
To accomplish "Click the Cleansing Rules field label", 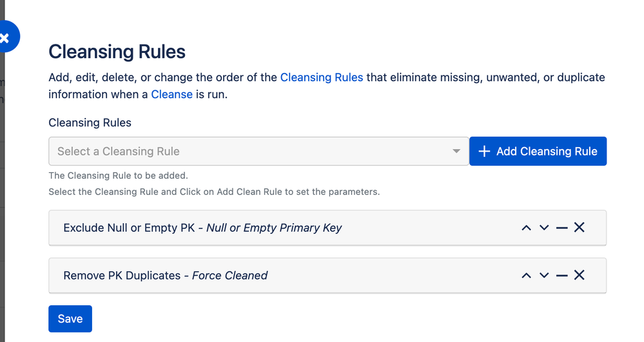I will [x=90, y=123].
